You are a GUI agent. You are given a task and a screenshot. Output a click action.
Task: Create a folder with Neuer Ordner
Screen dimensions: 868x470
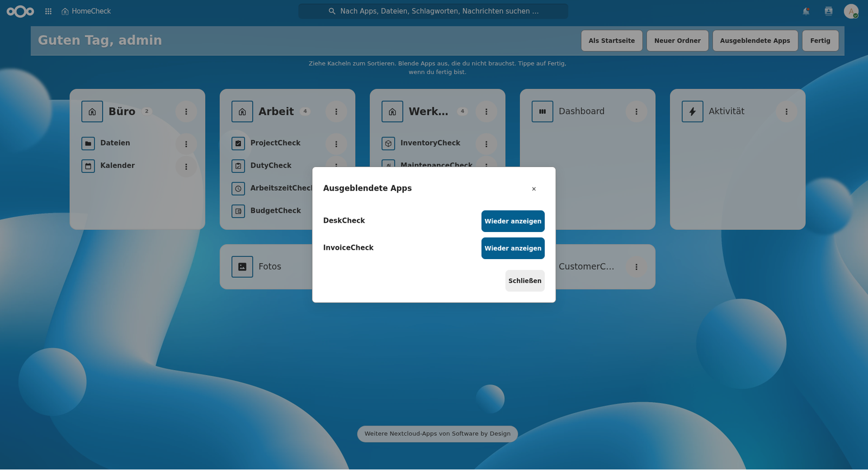click(x=678, y=41)
